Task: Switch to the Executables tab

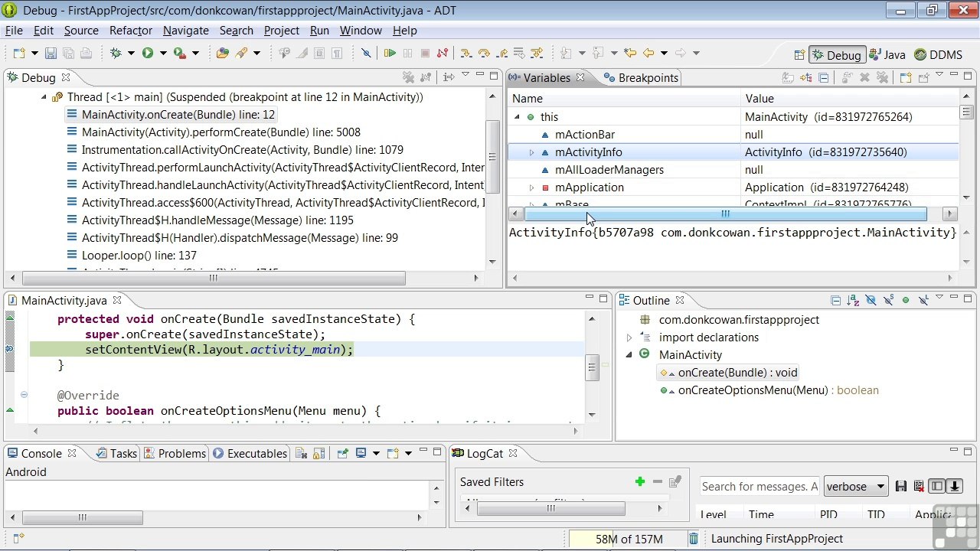Action: coord(250,453)
